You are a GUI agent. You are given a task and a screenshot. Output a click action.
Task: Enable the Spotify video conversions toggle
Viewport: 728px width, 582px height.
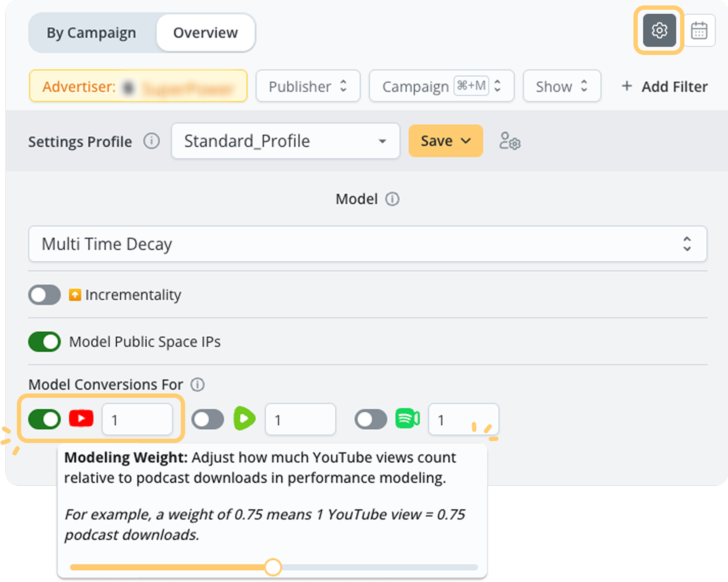pos(370,419)
